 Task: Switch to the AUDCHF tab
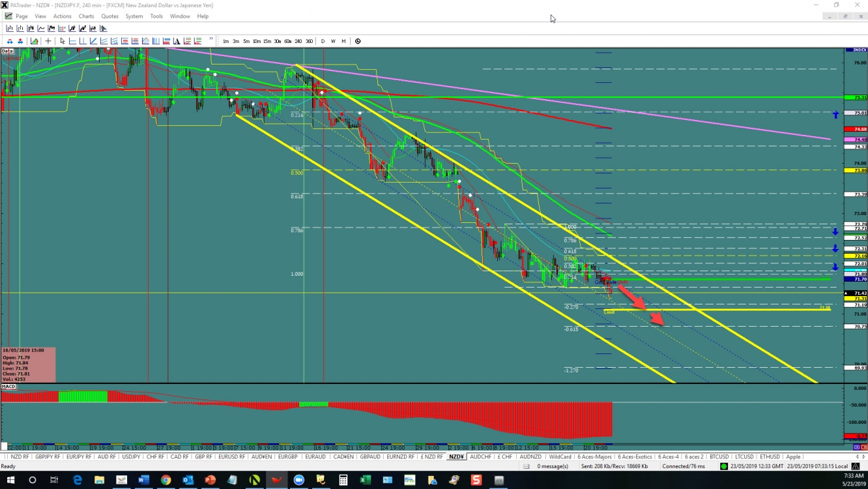(x=480, y=457)
